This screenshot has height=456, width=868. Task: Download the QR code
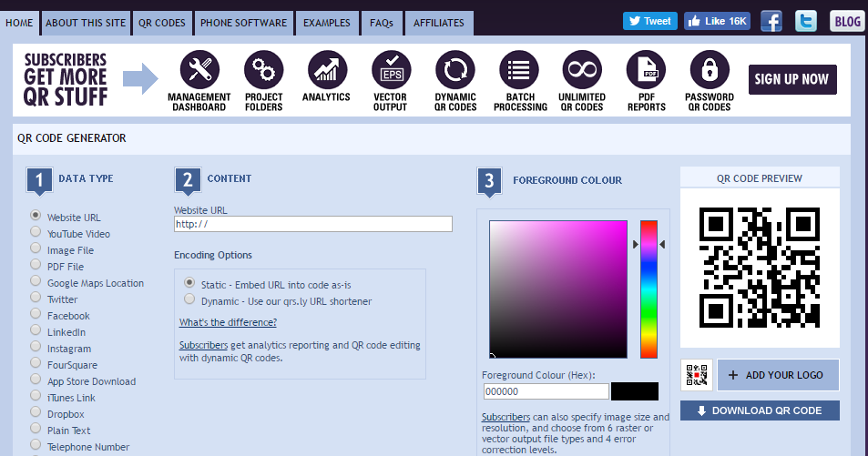(760, 410)
